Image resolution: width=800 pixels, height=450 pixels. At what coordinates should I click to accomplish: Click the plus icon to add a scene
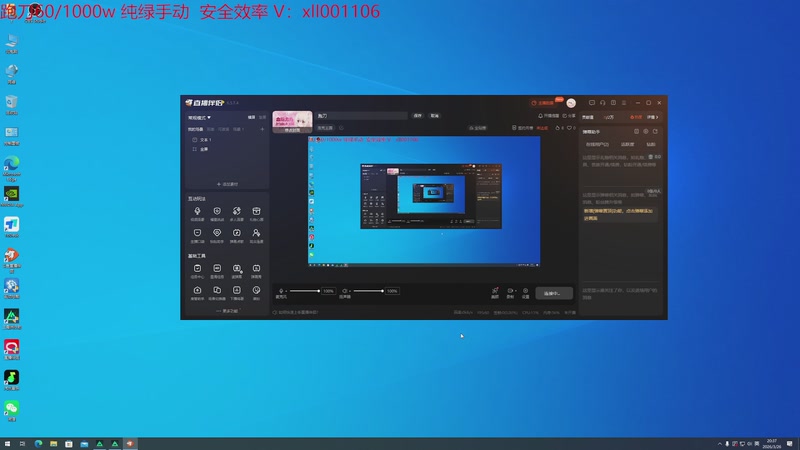tap(262, 129)
